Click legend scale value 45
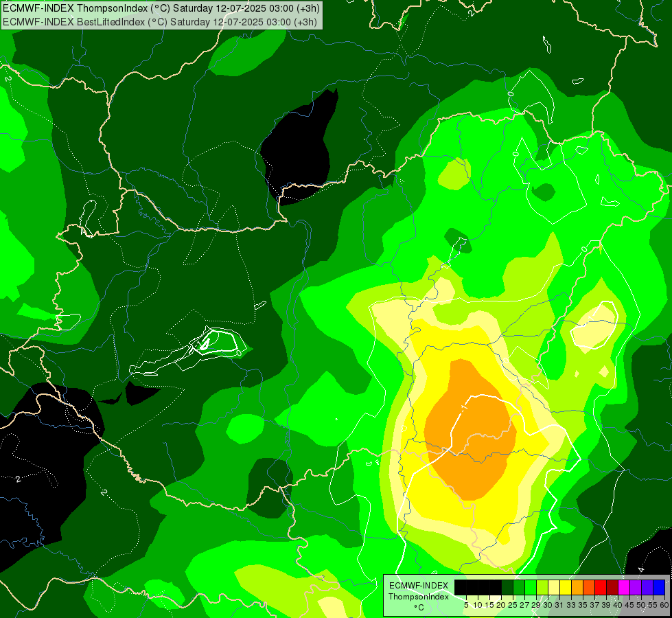The width and height of the screenshot is (672, 618). pos(630,605)
